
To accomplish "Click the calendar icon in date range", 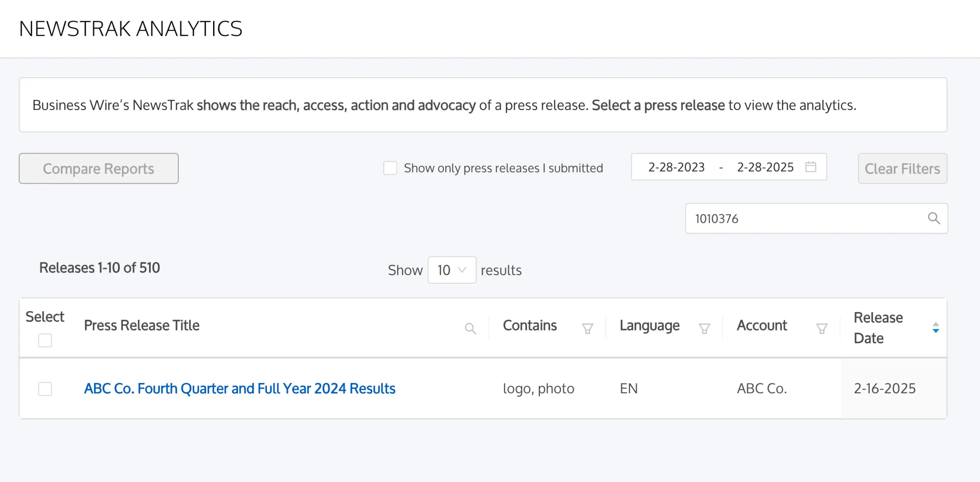I will pos(810,167).
